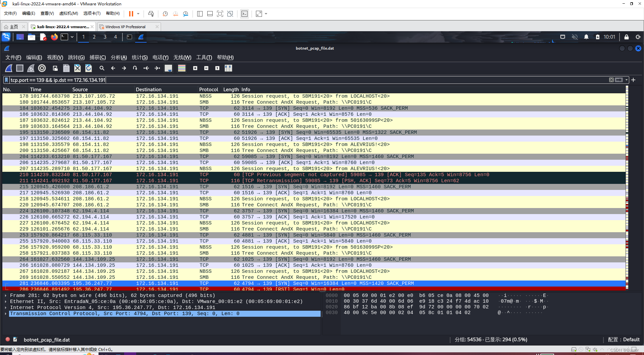
Task: Click the go to specified packet icon
Action: (135, 68)
